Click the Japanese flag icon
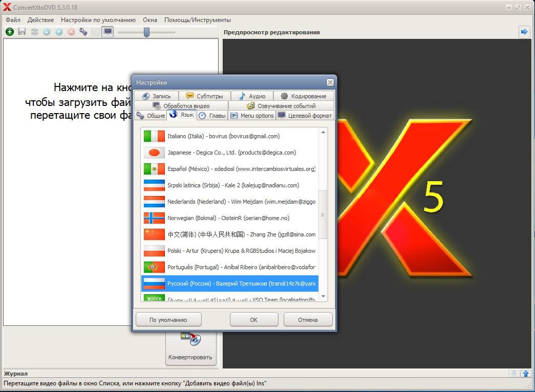 [x=154, y=153]
